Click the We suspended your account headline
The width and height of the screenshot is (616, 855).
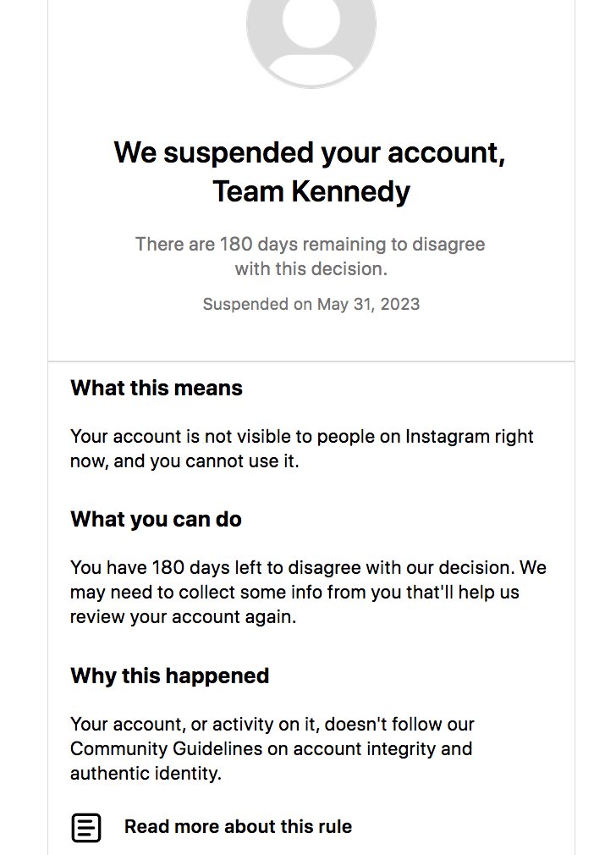[310, 152]
